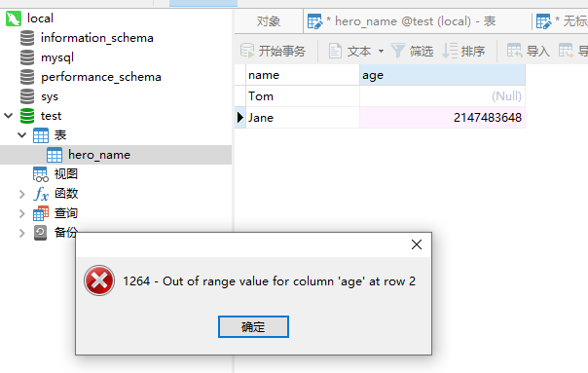The image size is (588, 373).
Task: Click the 排序 sort button
Action: coord(463,51)
